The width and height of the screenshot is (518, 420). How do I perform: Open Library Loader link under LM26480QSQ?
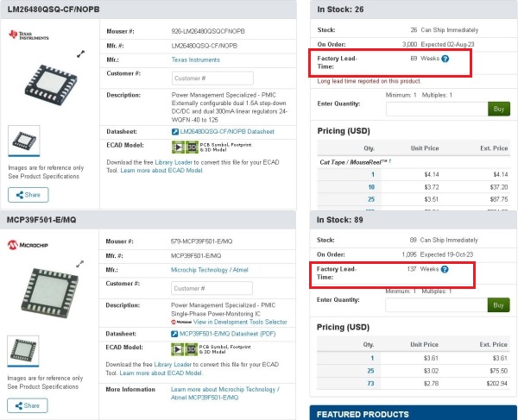coord(174,162)
